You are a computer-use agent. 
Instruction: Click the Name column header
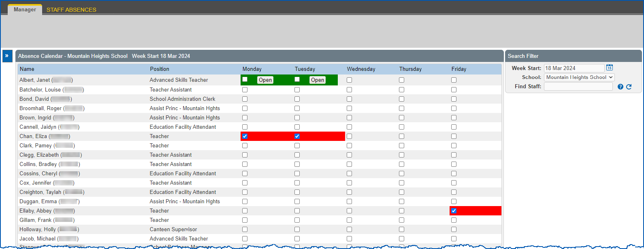point(27,69)
